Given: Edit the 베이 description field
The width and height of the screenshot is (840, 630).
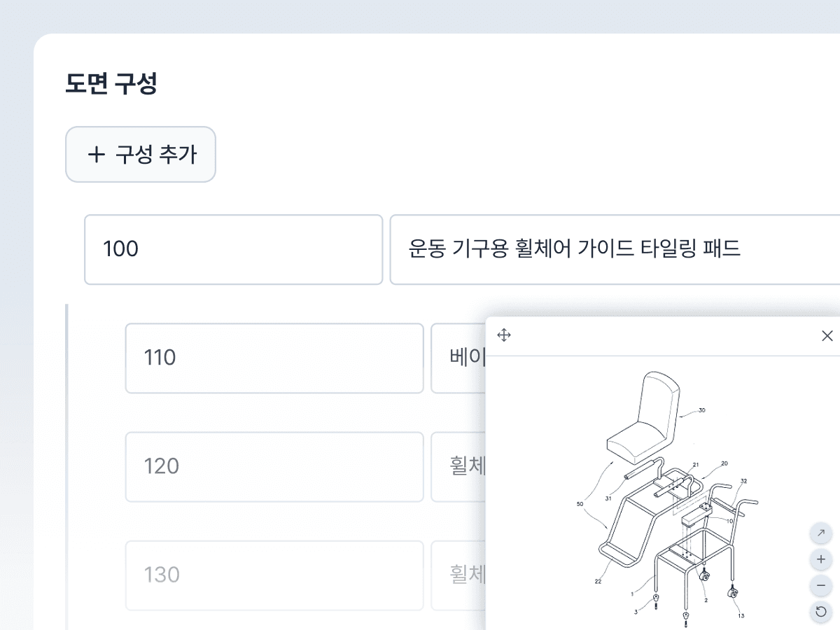Looking at the screenshot, I should (x=462, y=358).
